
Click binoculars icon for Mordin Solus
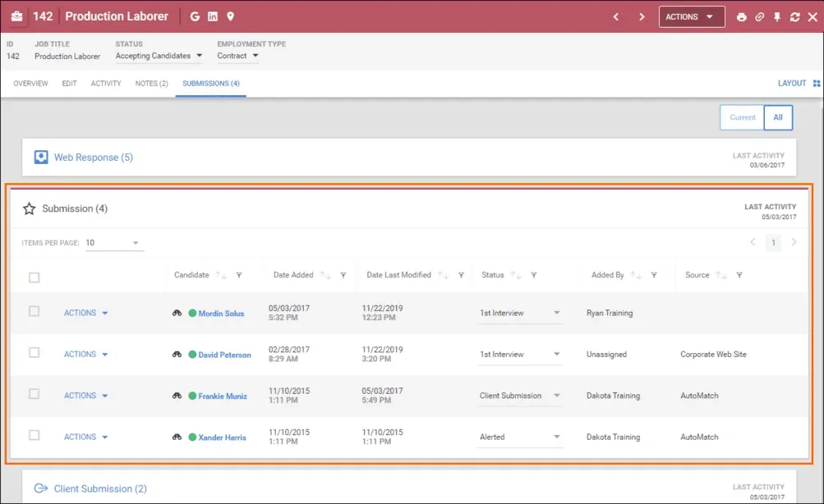click(177, 313)
